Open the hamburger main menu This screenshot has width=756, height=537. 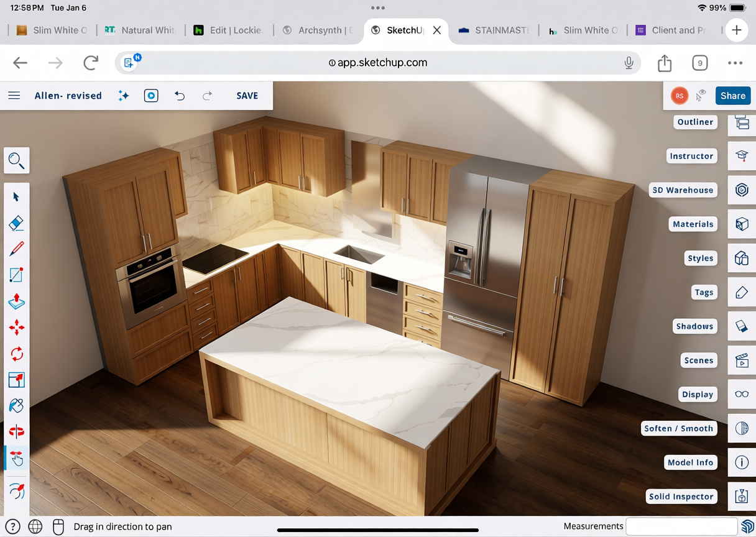pos(14,96)
